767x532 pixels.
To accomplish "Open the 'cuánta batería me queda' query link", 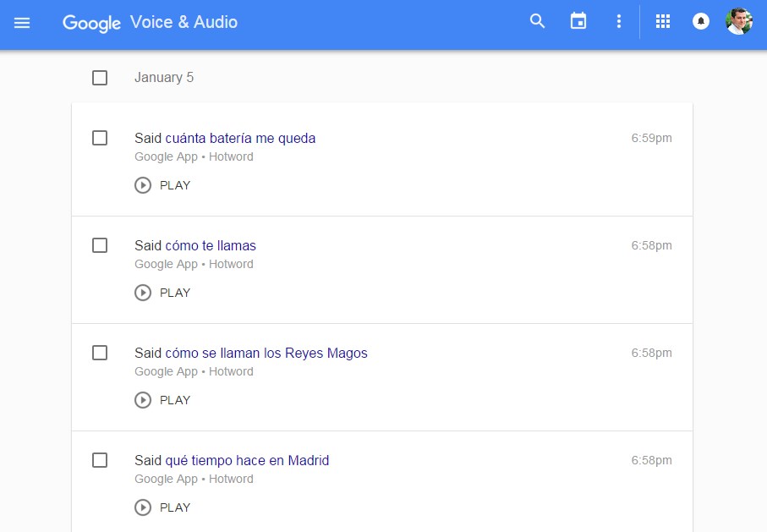I will click(x=240, y=138).
